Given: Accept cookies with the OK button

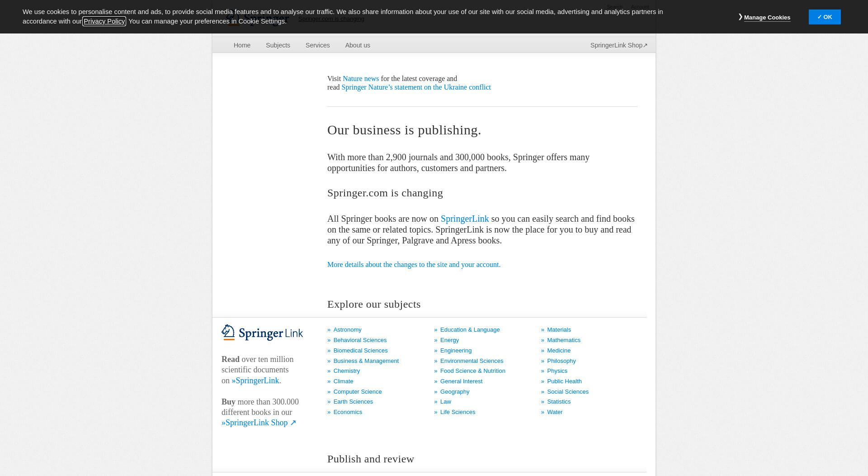Looking at the screenshot, I should coord(825,17).
